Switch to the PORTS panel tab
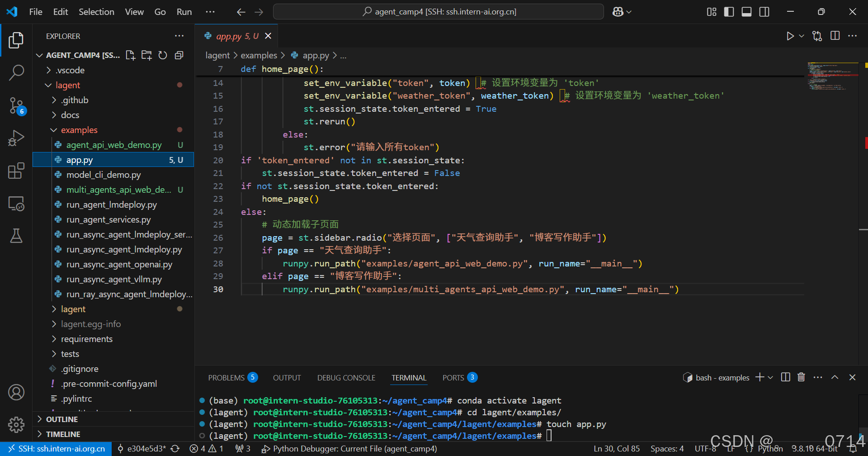 (x=460, y=378)
